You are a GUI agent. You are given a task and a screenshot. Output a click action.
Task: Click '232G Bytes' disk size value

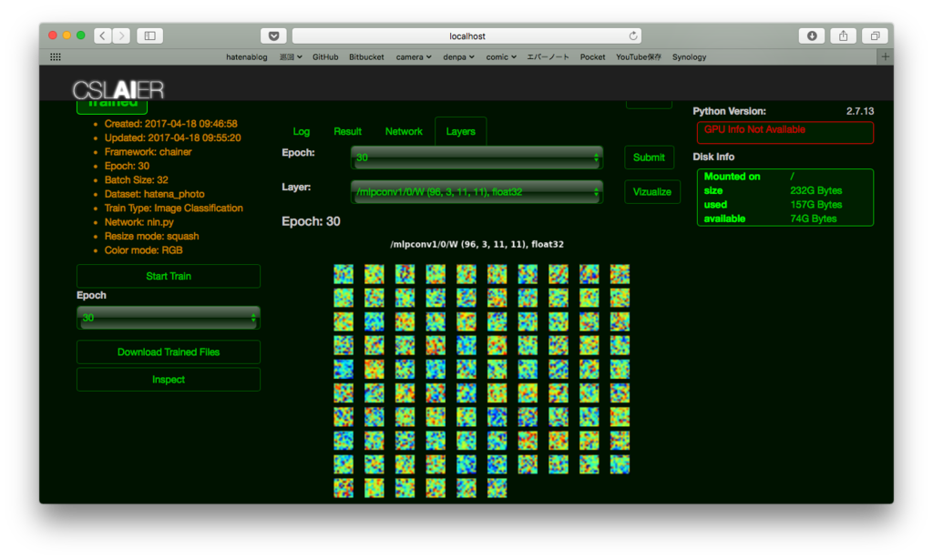point(815,191)
